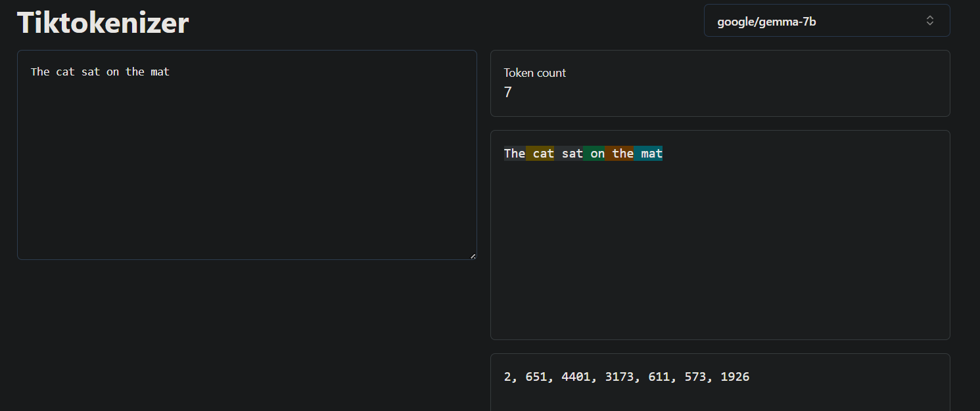
Task: Click the Tiktokenizer title
Action: (x=103, y=23)
